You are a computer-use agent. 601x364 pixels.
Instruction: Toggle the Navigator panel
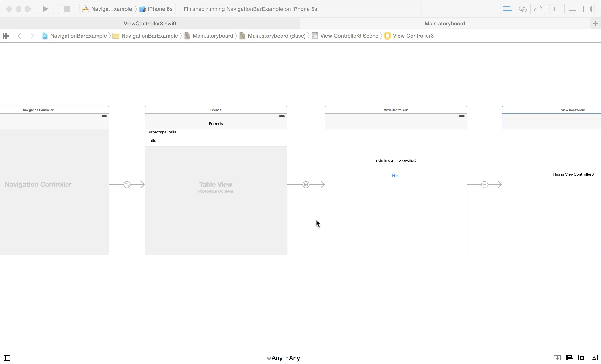[557, 9]
